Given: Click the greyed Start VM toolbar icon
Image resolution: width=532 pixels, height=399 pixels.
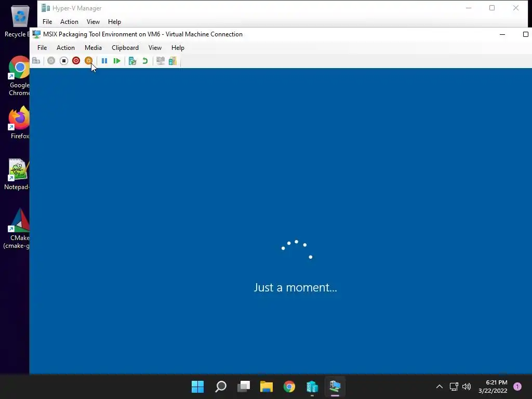Looking at the screenshot, I should [x=51, y=61].
